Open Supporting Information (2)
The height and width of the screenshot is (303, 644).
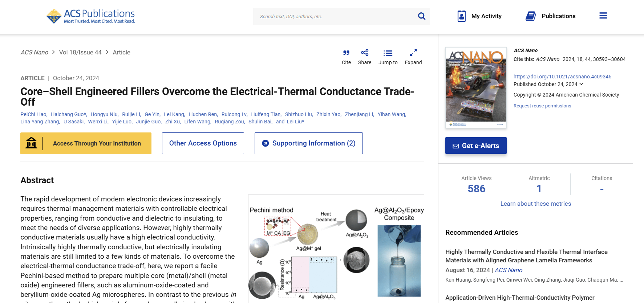point(308,143)
